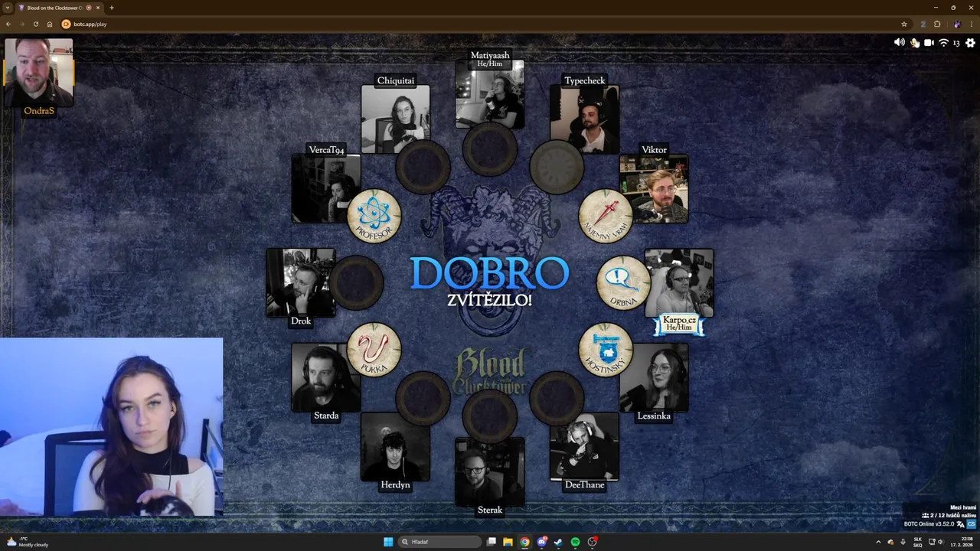Click the hidden token above Sterak
This screenshot has height=551, width=980.
490,416
